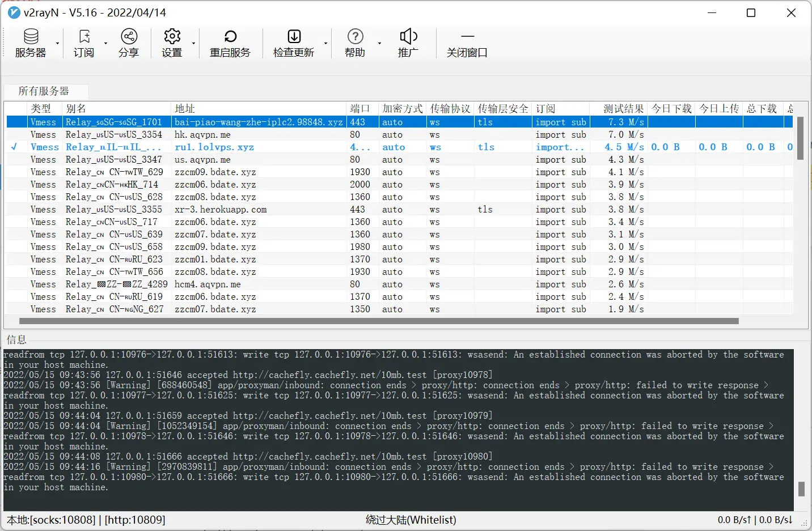
Task: Select server Relay_CN-USUS_658
Action: pyautogui.click(x=399, y=247)
